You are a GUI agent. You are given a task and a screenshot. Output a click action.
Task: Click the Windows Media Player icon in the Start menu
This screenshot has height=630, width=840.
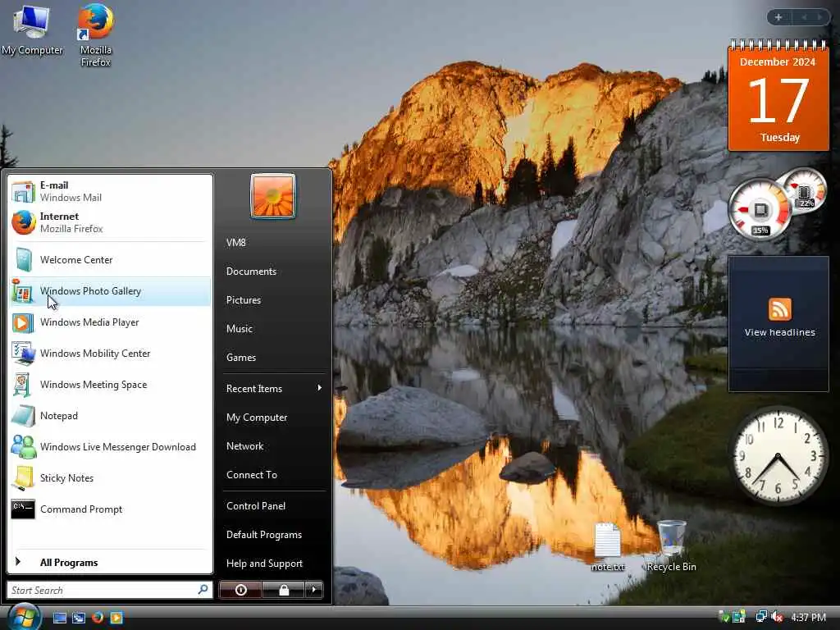point(23,322)
